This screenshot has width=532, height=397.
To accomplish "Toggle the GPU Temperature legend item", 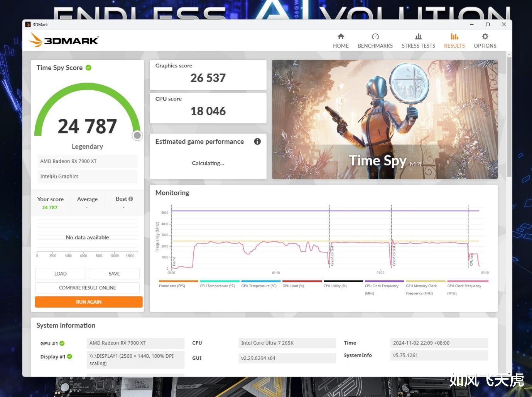I will [x=260, y=284].
